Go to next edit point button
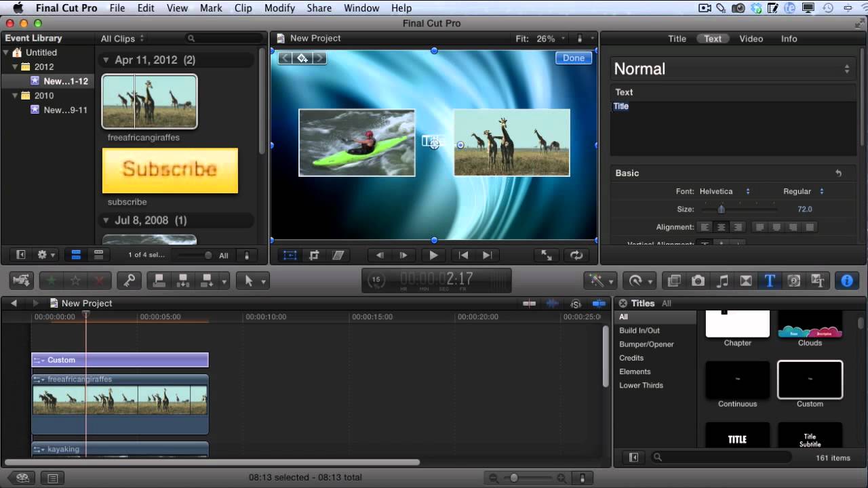The width and height of the screenshot is (868, 488). click(487, 256)
